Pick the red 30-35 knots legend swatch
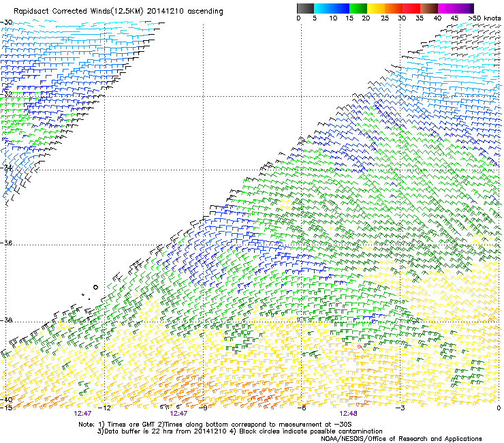 411,8
